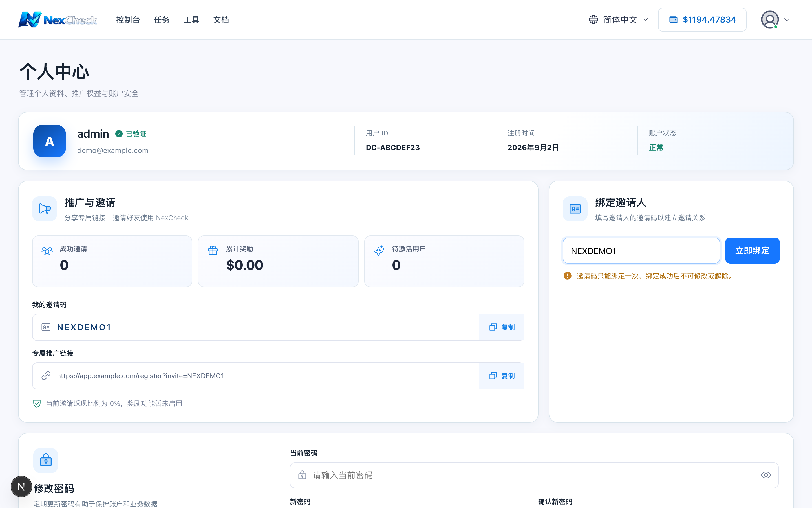
Task: Click the NexCheck logo
Action: pyautogui.click(x=58, y=19)
